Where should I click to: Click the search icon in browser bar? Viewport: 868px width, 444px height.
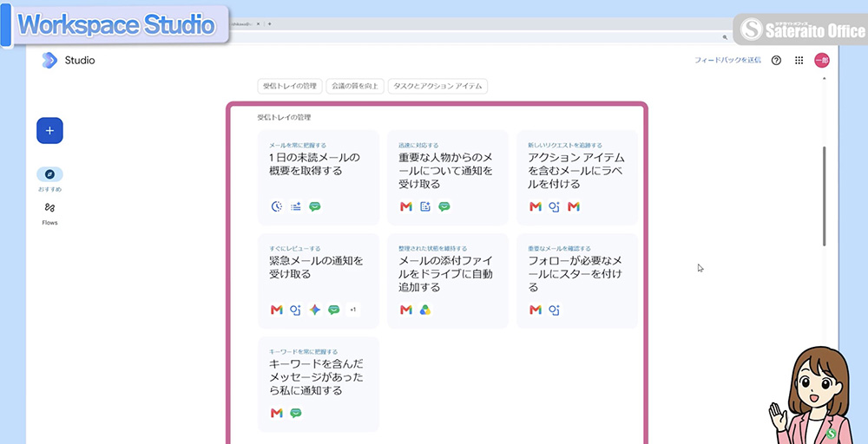(725, 37)
